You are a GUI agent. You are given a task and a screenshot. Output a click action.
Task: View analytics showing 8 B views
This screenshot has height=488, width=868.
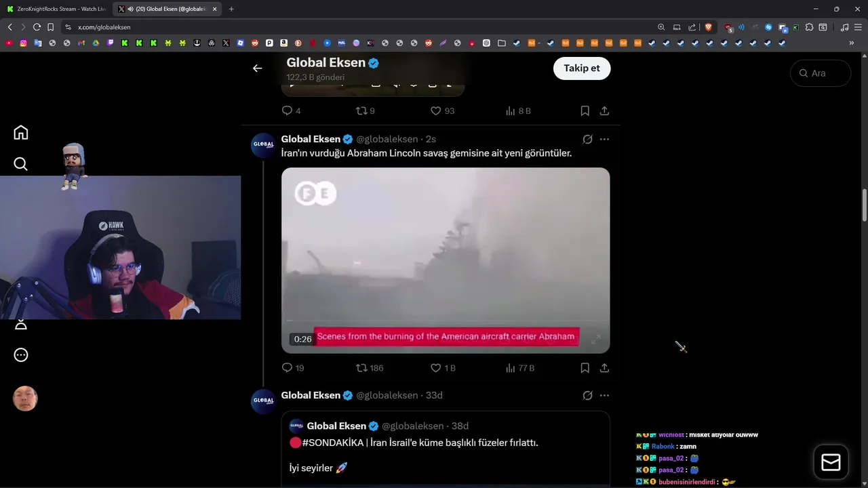(x=519, y=110)
